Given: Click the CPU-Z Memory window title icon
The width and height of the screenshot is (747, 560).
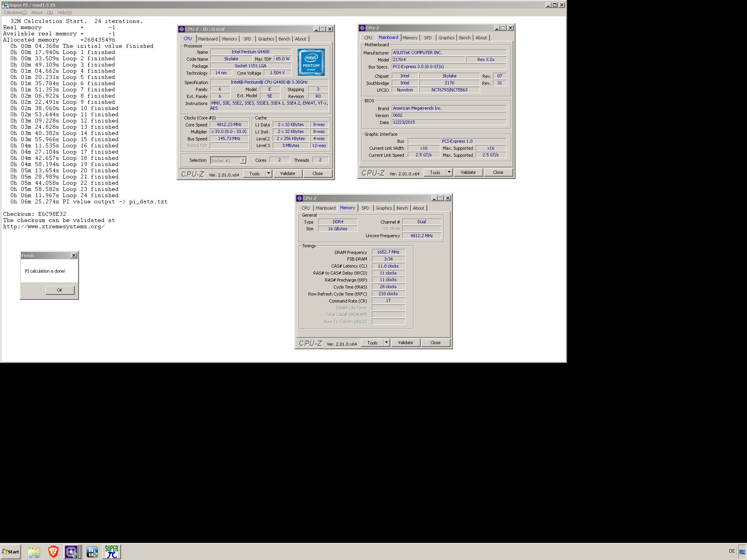Looking at the screenshot, I should click(300, 198).
